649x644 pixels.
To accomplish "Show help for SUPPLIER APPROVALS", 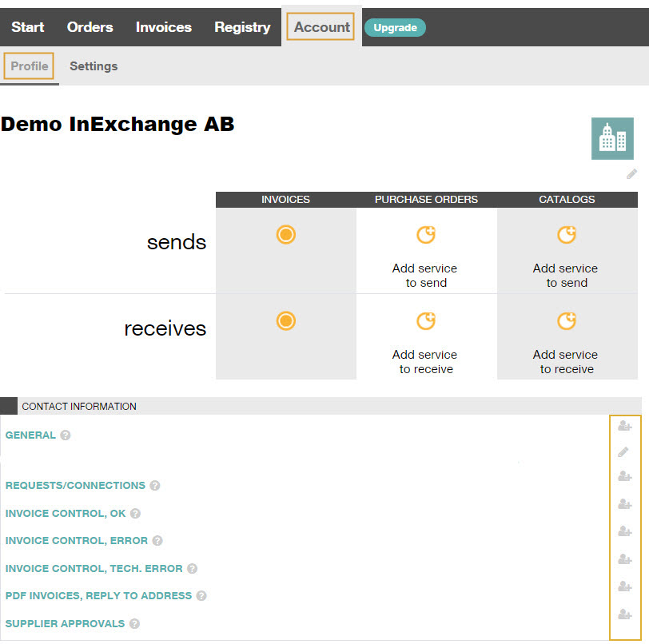I will pos(134,624).
